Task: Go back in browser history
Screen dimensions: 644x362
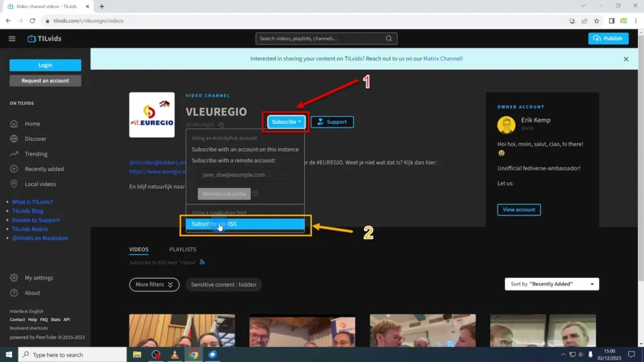Action: (8, 21)
